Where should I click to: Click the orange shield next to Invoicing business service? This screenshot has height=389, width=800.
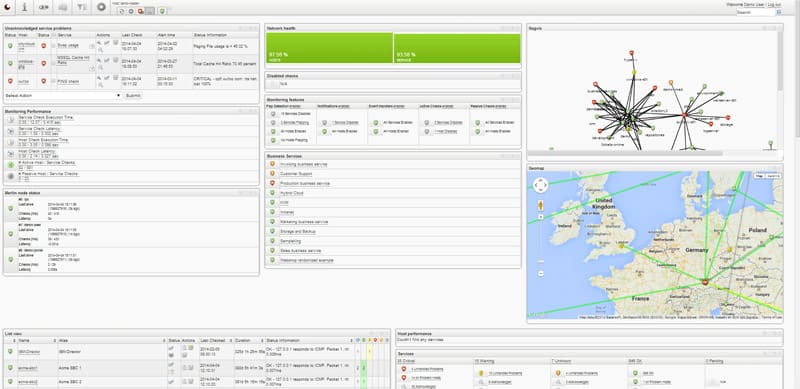click(x=272, y=164)
